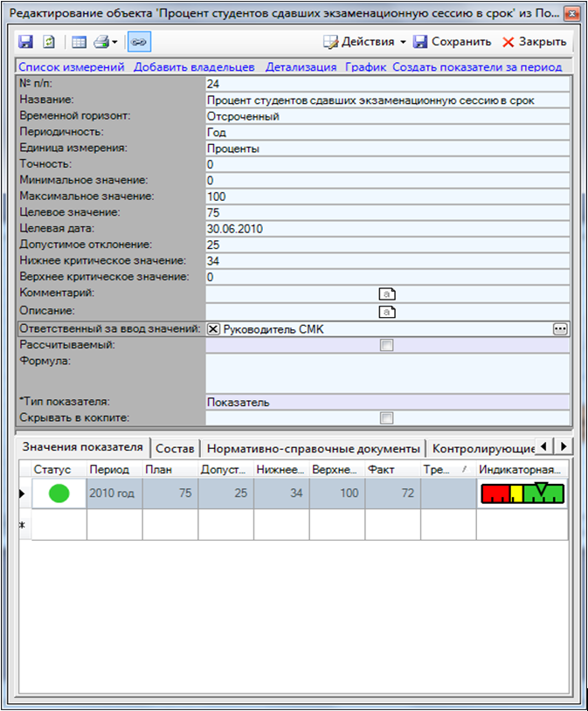Toggle the Скрывать в кокпите checkbox
Image resolution: width=588 pixels, height=711 pixels.
387,418
